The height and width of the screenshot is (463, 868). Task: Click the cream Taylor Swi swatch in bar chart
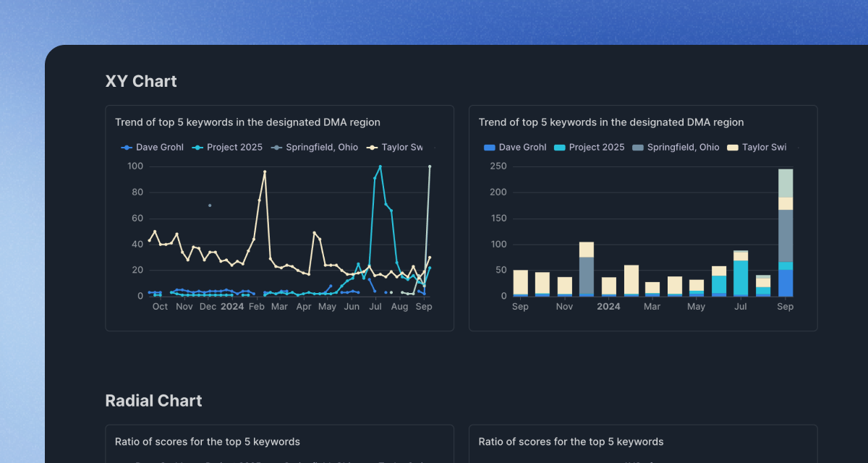731,147
